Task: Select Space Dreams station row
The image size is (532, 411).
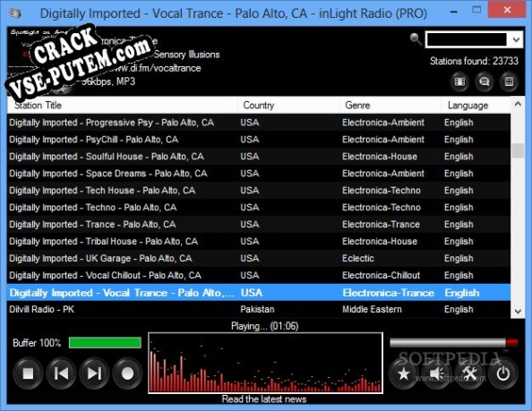Action: point(259,174)
